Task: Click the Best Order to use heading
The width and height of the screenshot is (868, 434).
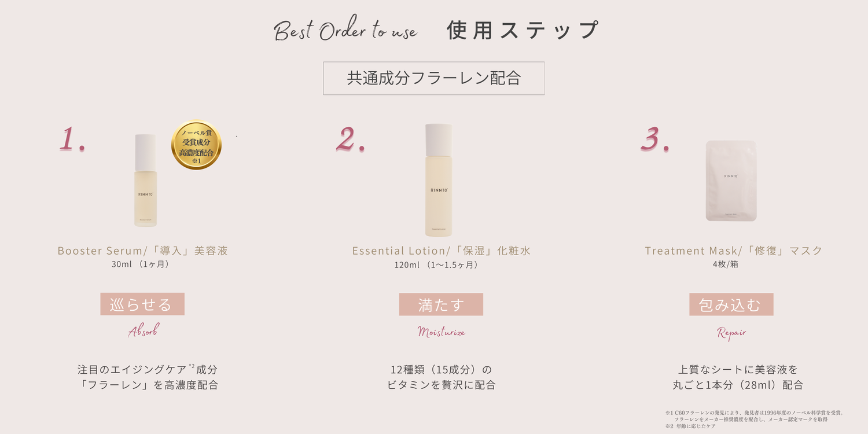Action: pyautogui.click(x=345, y=31)
